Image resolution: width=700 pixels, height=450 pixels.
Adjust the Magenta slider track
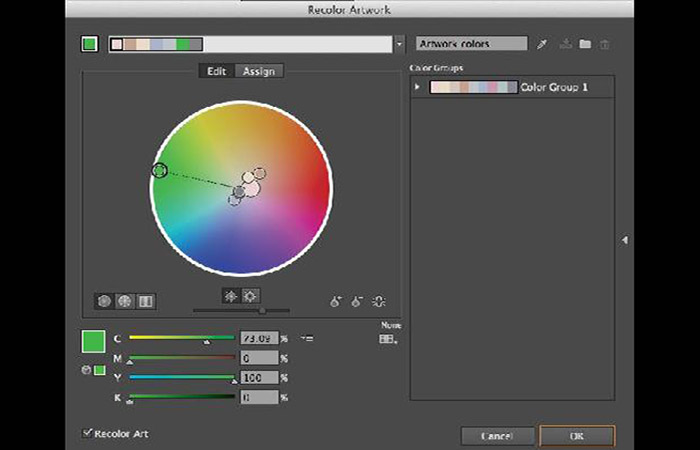click(x=182, y=358)
